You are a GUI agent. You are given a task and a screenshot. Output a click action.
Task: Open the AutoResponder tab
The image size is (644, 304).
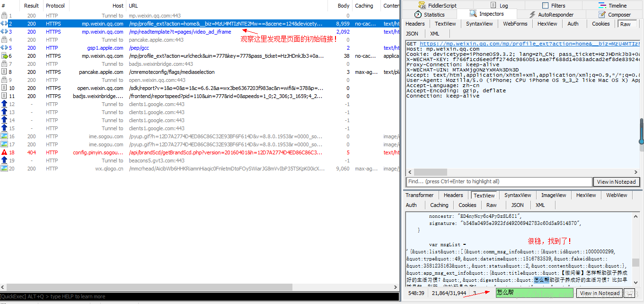[x=553, y=15]
